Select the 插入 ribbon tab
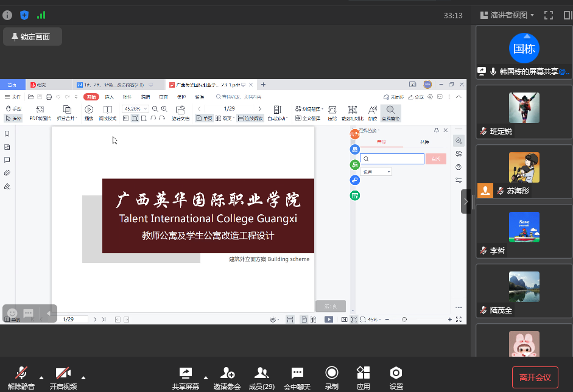The height and width of the screenshot is (392, 573). (109, 97)
